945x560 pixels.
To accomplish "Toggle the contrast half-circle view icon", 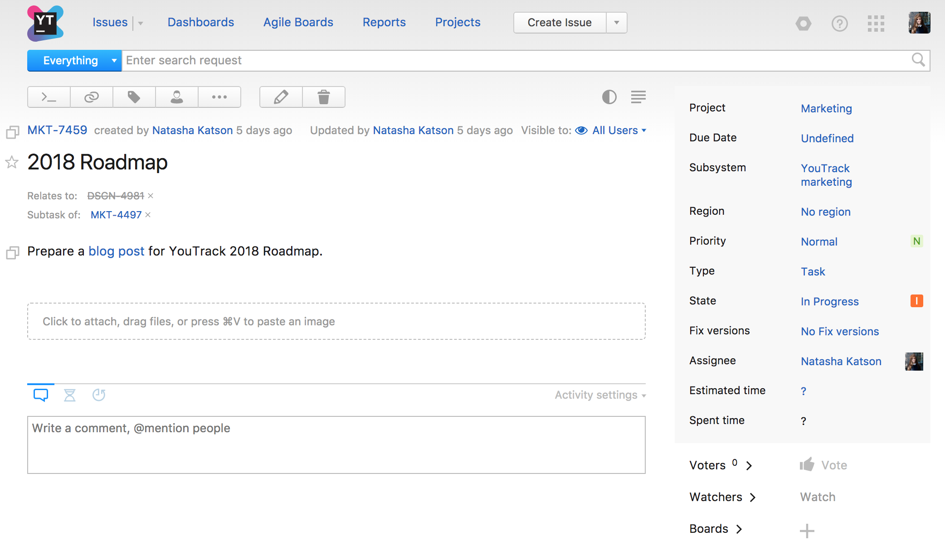I will tap(609, 97).
